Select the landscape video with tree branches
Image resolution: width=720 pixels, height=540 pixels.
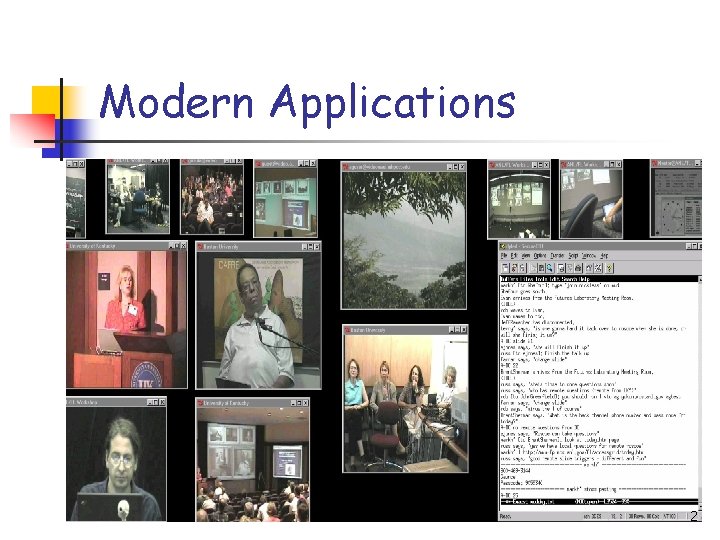(404, 240)
